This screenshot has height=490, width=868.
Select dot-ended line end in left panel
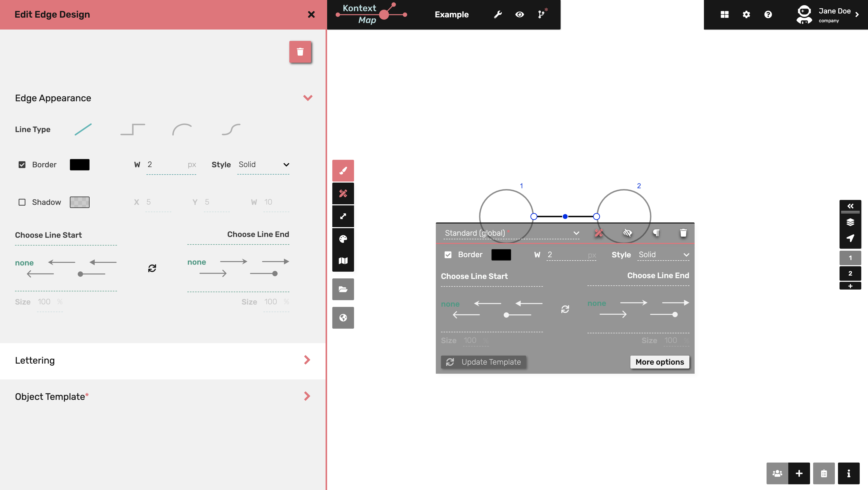click(264, 273)
